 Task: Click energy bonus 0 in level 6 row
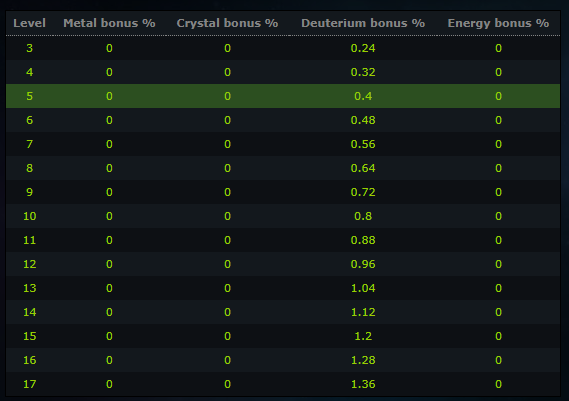pos(498,120)
